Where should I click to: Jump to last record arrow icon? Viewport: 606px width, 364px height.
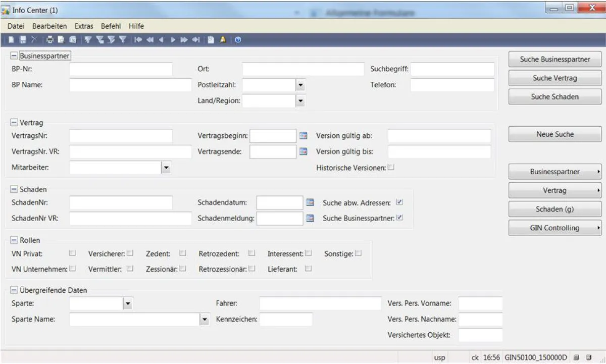[195, 40]
